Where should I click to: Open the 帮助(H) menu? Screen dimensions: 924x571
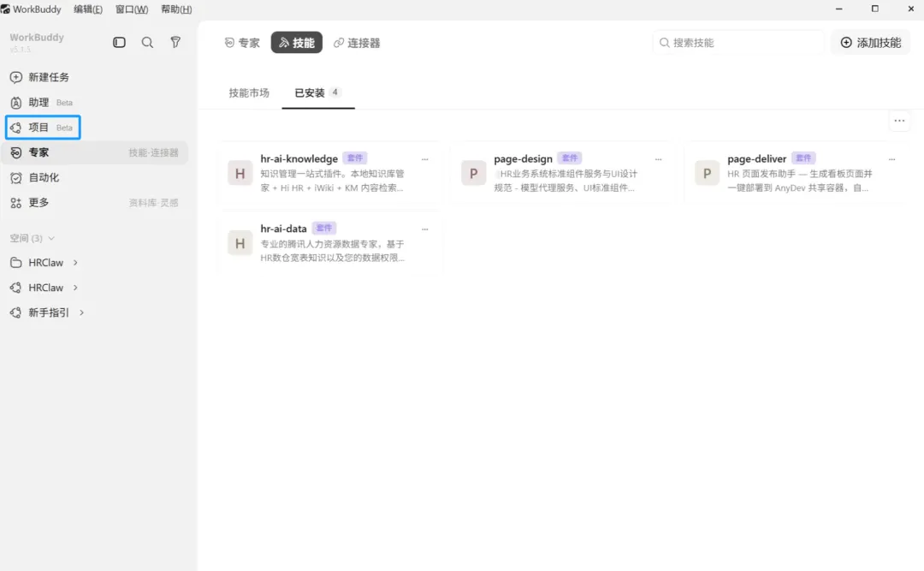(176, 9)
